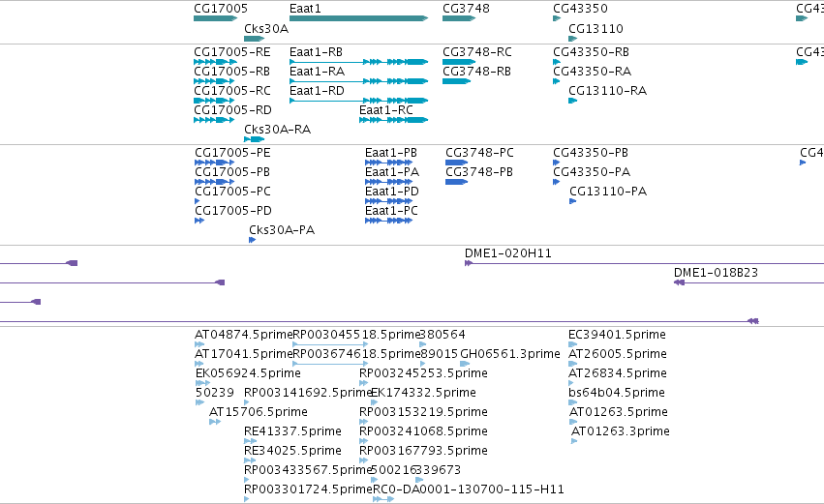Screen dimensions: 824x504
Task: Click the Cks30A gene label
Action: [266, 29]
